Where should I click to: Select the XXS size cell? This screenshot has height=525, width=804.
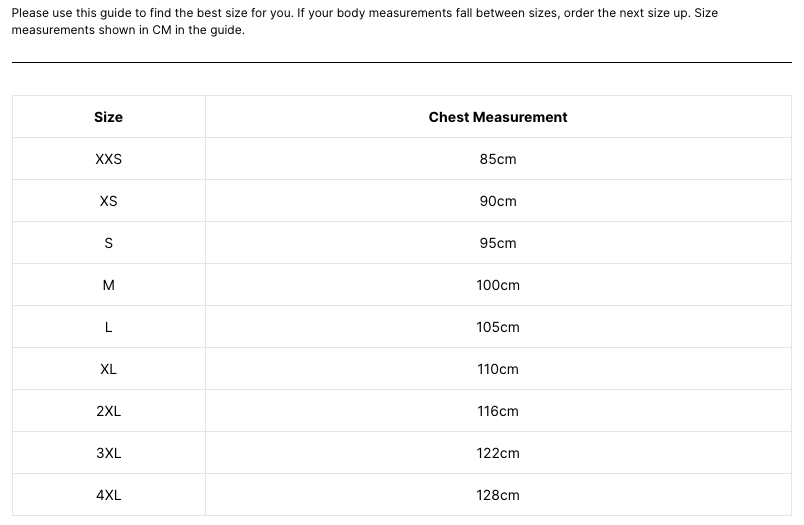(x=108, y=159)
